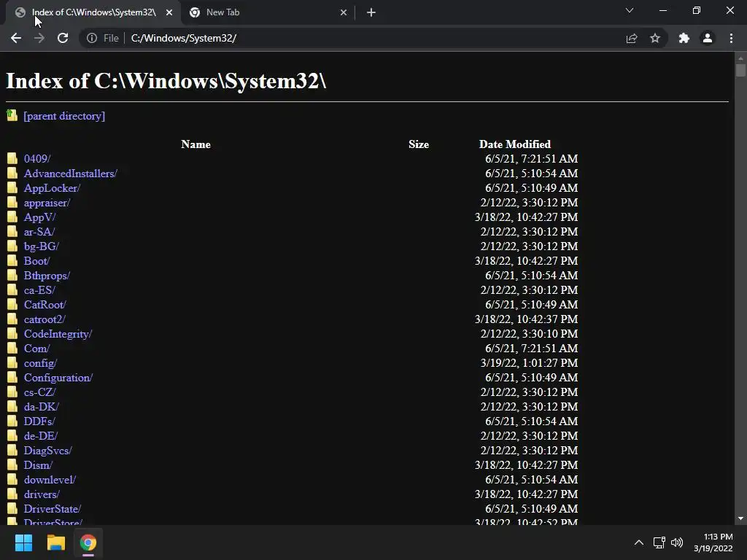This screenshot has height=560, width=747.
Task: Click the folder icon beside CatRoot/
Action: pyautogui.click(x=12, y=304)
